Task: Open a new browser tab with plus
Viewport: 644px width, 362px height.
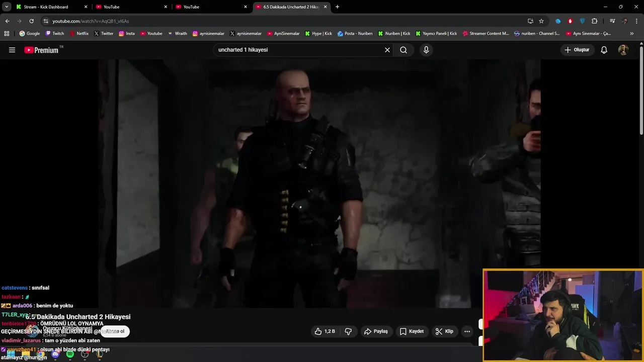Action: (x=337, y=7)
